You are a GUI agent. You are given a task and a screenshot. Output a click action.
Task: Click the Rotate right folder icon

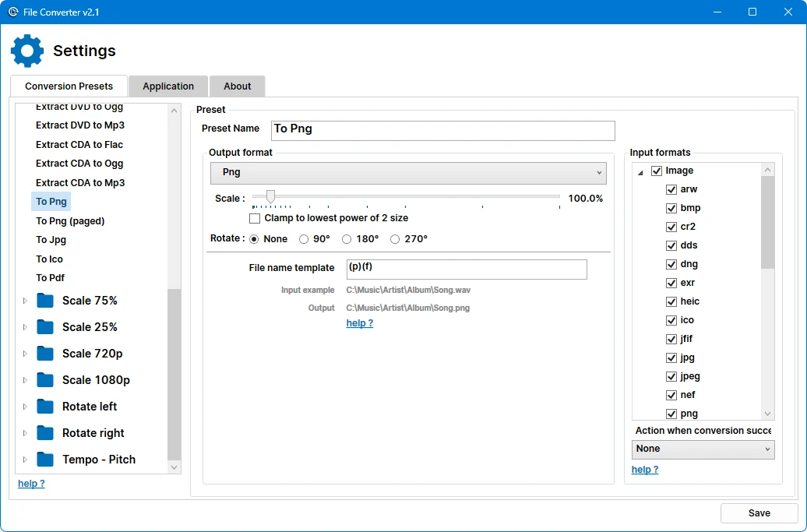point(45,433)
